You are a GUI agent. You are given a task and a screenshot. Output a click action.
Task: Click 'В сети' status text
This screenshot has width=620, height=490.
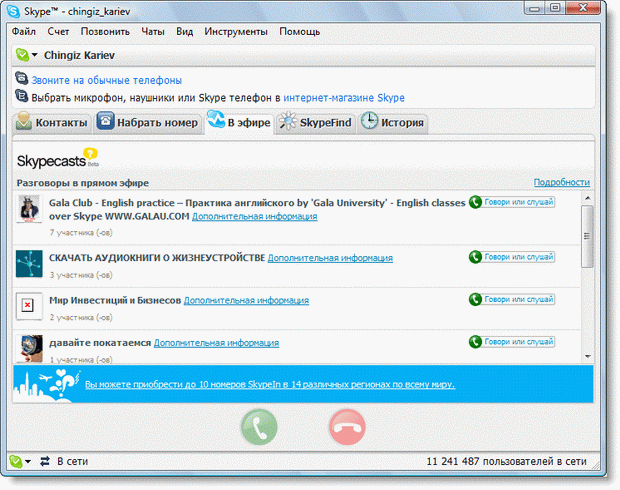pos(72,461)
